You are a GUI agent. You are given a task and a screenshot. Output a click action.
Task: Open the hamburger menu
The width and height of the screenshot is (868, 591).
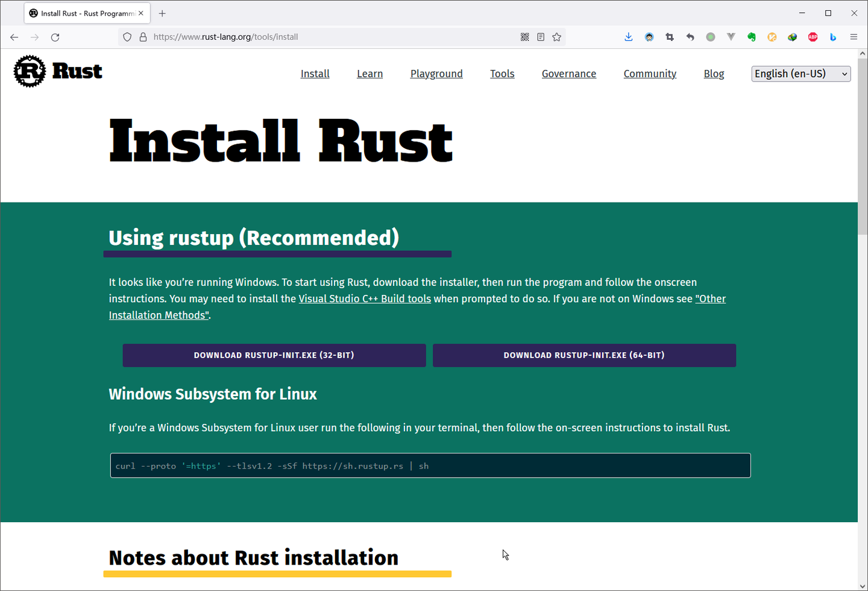[x=854, y=37]
